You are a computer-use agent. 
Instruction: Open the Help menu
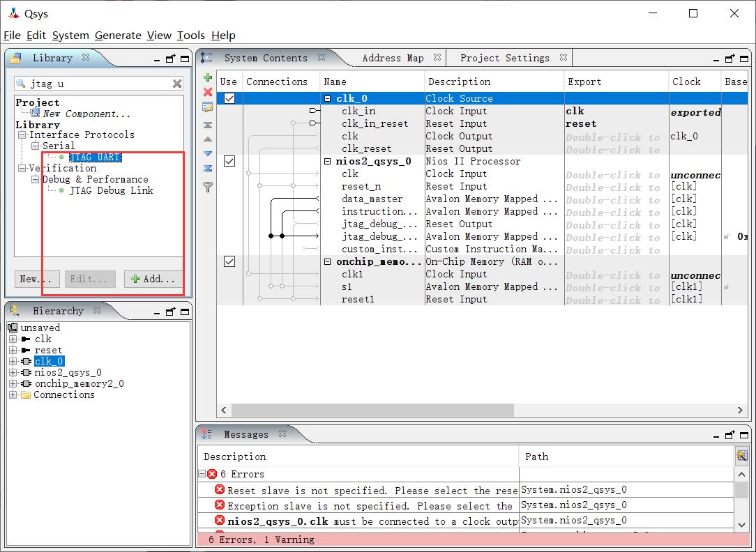coord(223,35)
